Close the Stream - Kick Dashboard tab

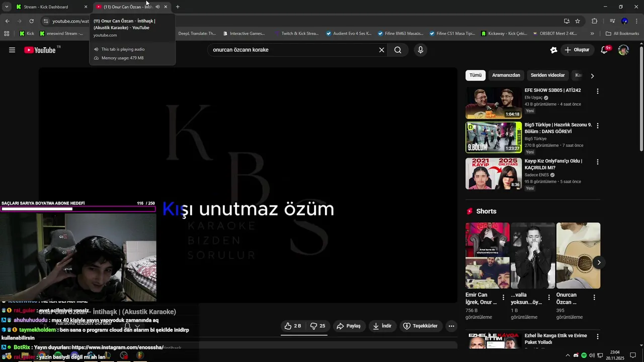[x=86, y=7]
